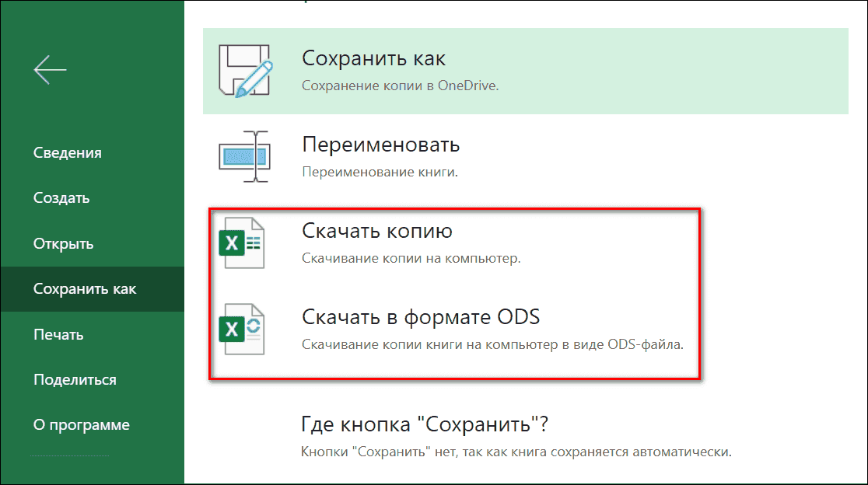Click the green Excel document icon beside Скачать копию

point(244,242)
